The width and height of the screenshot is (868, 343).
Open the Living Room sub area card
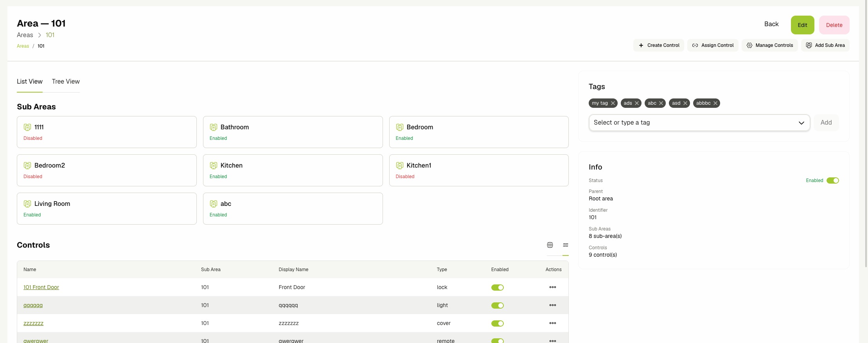point(107,209)
